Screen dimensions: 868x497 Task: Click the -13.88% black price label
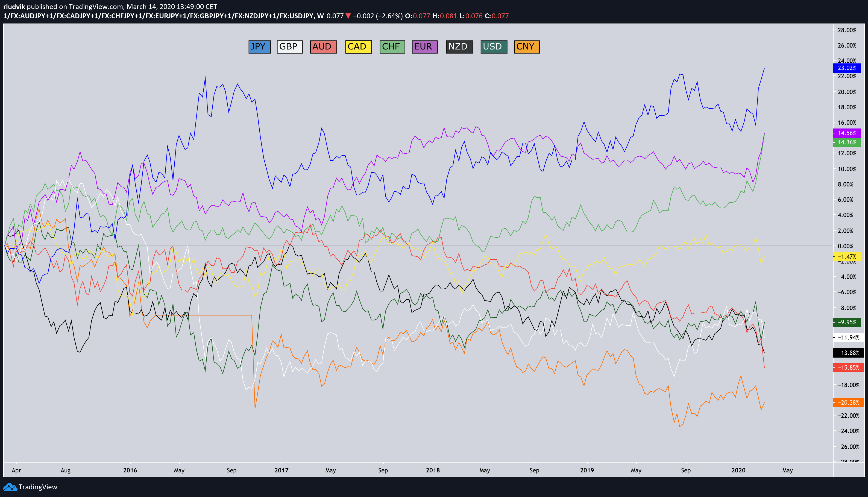(x=849, y=353)
